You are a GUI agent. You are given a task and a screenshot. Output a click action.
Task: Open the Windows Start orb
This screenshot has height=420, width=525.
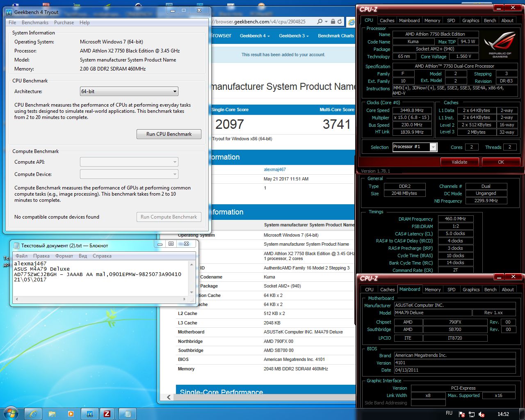pos(10,413)
